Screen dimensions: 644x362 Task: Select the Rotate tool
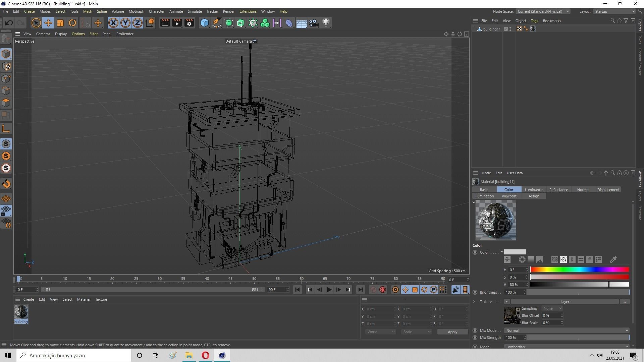coord(72,23)
